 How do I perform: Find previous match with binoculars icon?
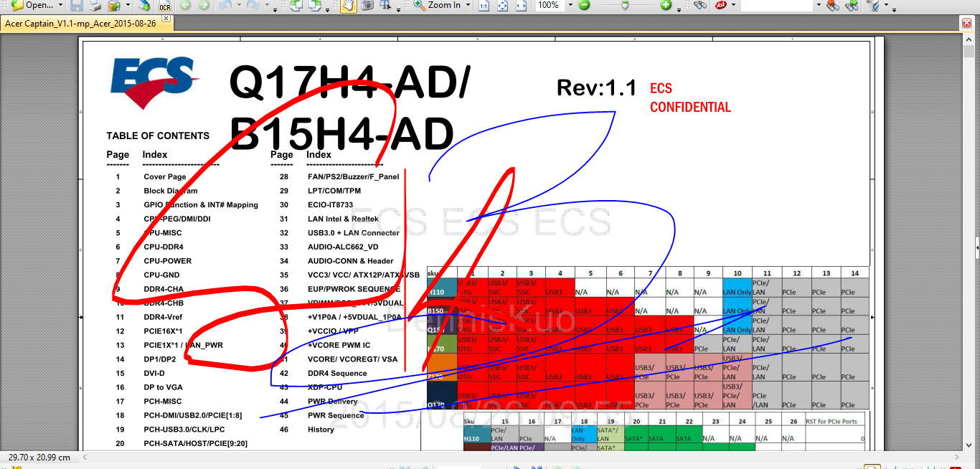(832, 5)
